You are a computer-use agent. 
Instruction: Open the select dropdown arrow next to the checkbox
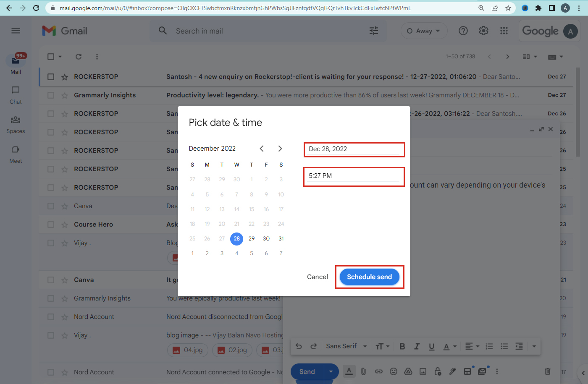click(60, 57)
